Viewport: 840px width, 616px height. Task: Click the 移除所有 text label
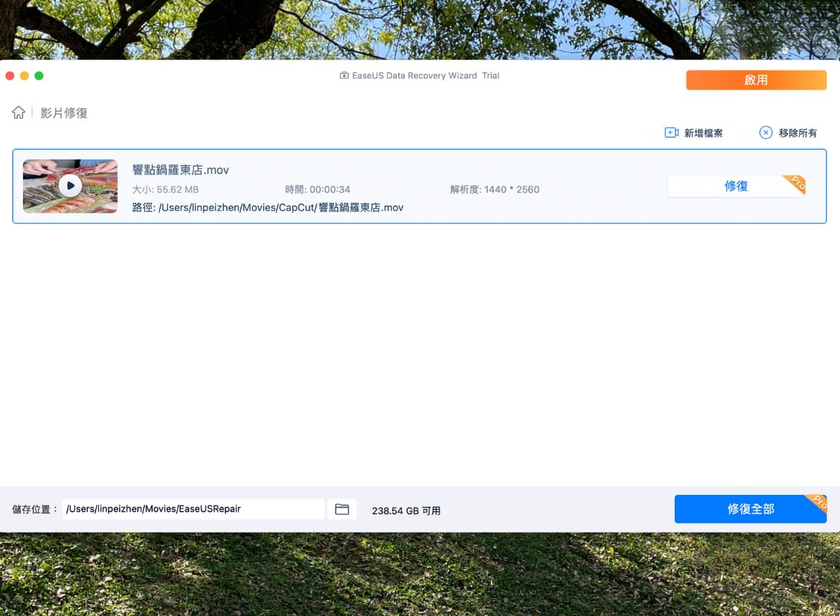pyautogui.click(x=798, y=133)
